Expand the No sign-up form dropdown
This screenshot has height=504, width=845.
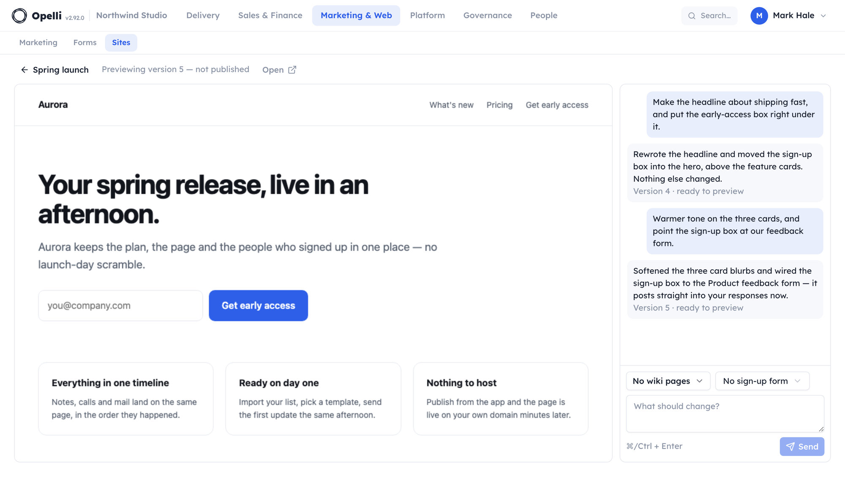click(x=762, y=381)
